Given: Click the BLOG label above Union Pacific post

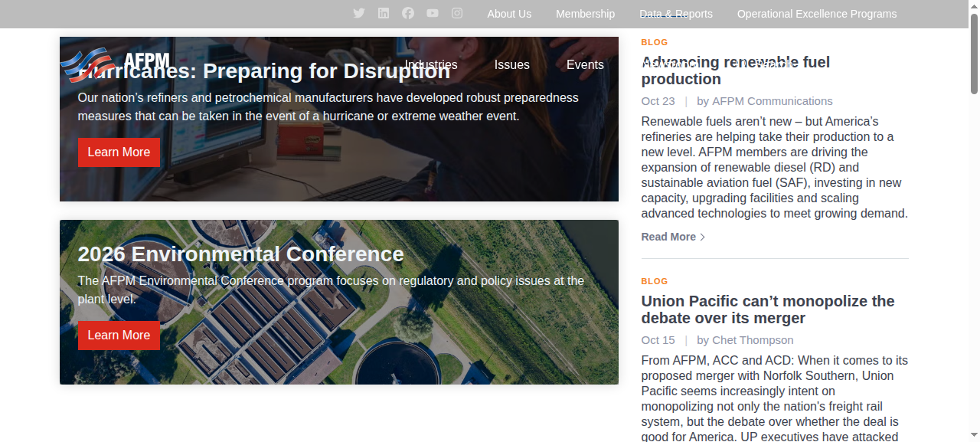Looking at the screenshot, I should pyautogui.click(x=655, y=281).
